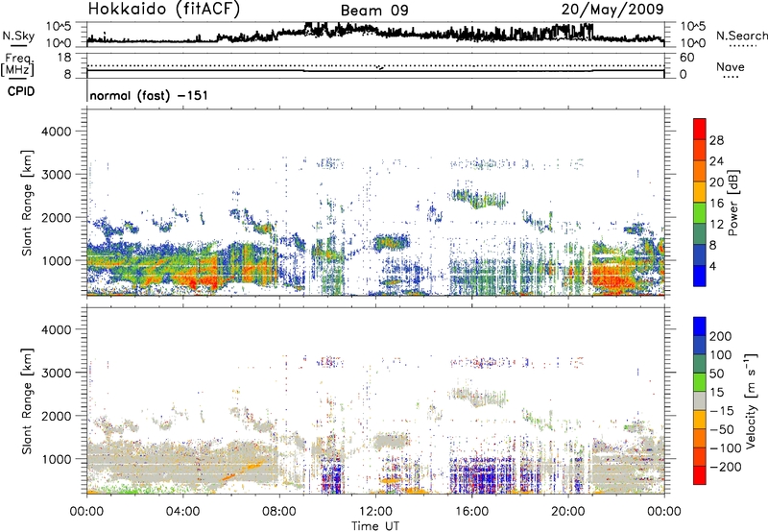The image size is (768, 532).
Task: Click the top red segment of power colorbar
Action: click(x=700, y=129)
